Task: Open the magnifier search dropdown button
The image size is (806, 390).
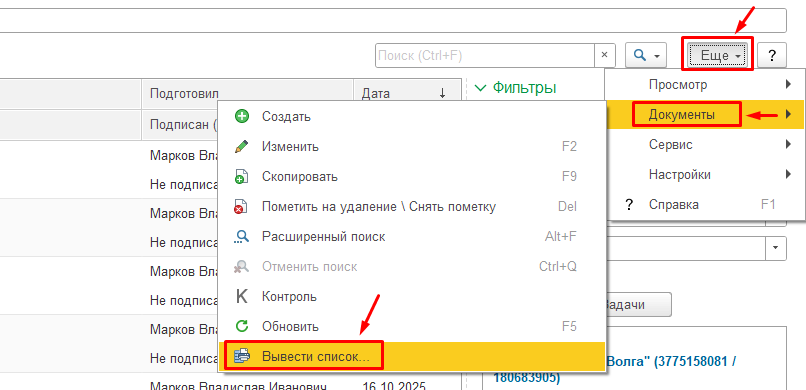Action: [x=646, y=55]
